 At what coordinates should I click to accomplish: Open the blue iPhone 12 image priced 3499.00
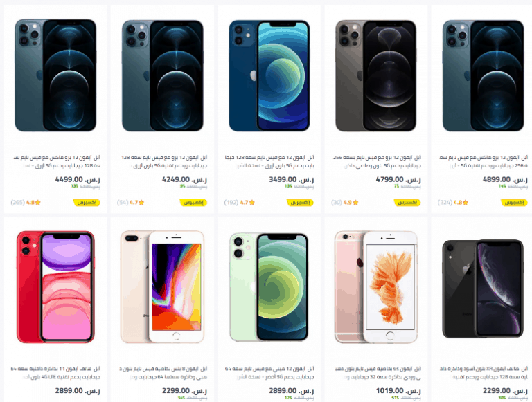click(269, 75)
